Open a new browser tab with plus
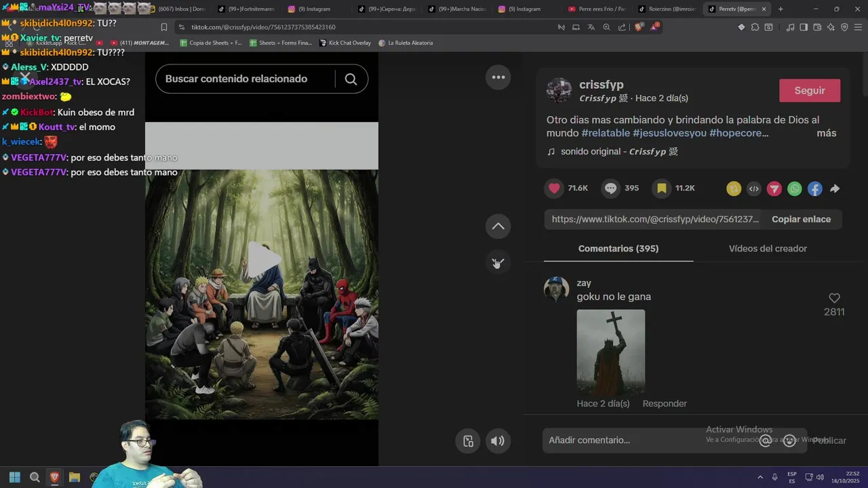The height and width of the screenshot is (488, 868). coord(781,9)
